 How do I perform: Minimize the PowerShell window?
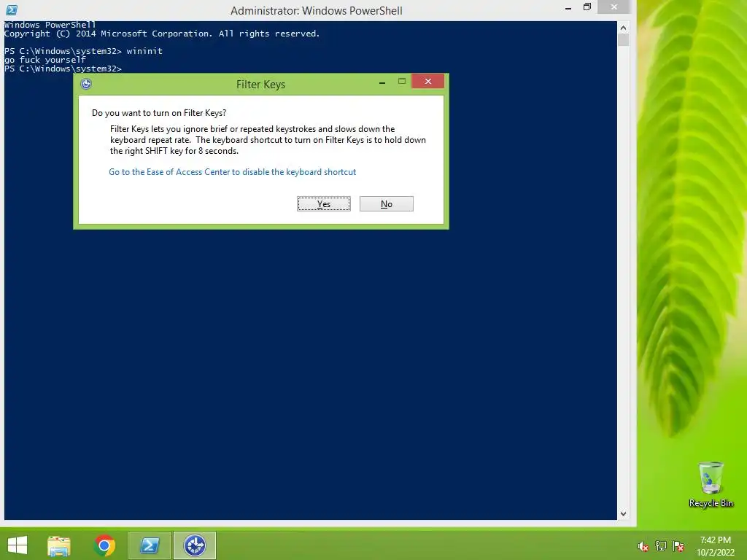click(568, 8)
